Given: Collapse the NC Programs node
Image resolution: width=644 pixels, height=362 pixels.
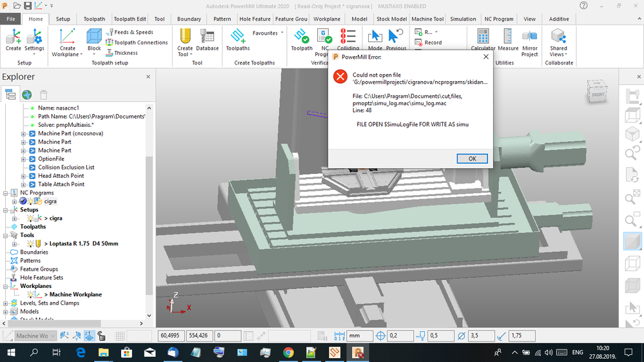Looking at the screenshot, I should point(6,193).
